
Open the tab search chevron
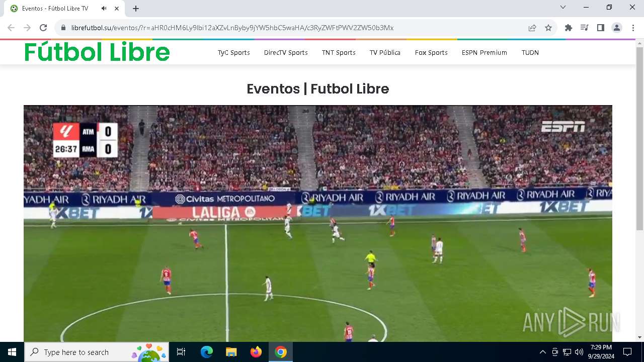[563, 7]
